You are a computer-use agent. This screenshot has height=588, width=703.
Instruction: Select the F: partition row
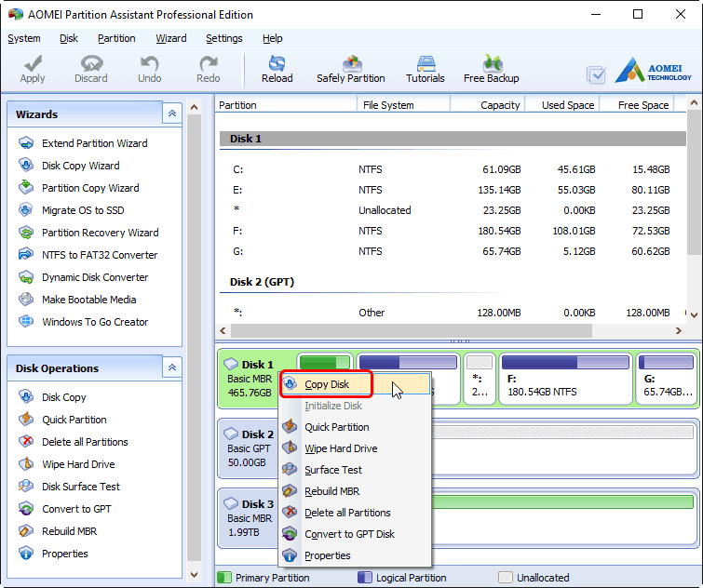451,231
